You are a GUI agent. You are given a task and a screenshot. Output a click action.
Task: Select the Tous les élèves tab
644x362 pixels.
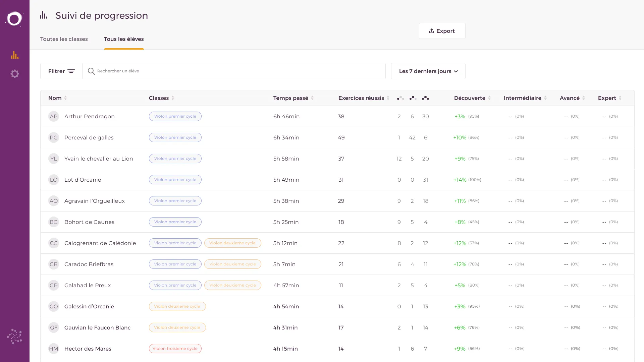click(124, 39)
